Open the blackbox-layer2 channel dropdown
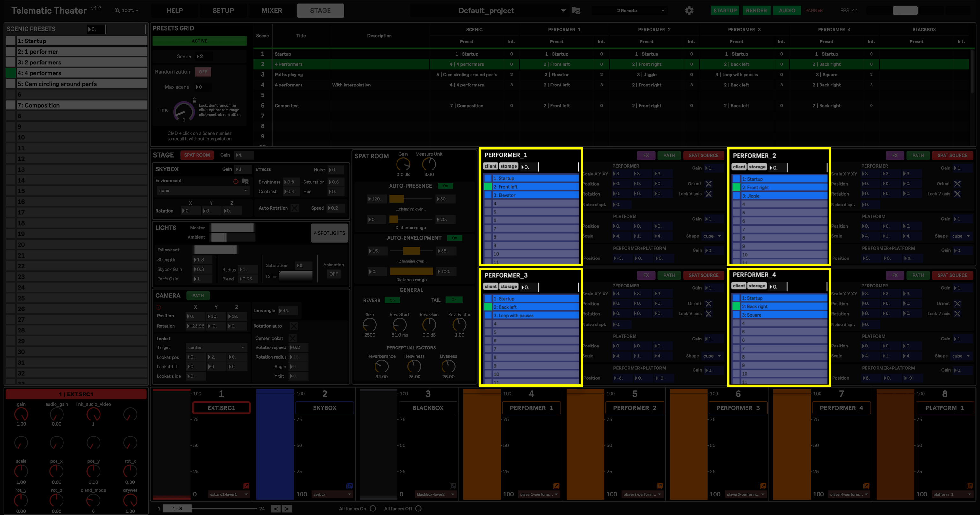 (435, 495)
